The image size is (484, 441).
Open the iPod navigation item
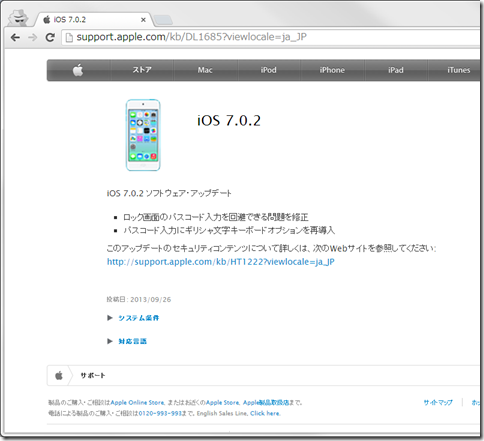coord(269,70)
